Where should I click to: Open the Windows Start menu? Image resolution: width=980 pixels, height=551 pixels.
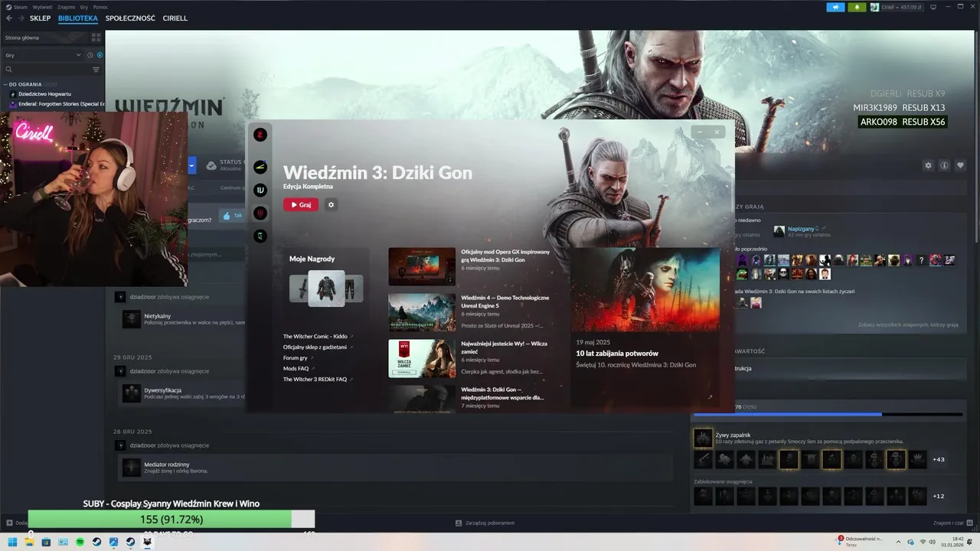pos(12,542)
